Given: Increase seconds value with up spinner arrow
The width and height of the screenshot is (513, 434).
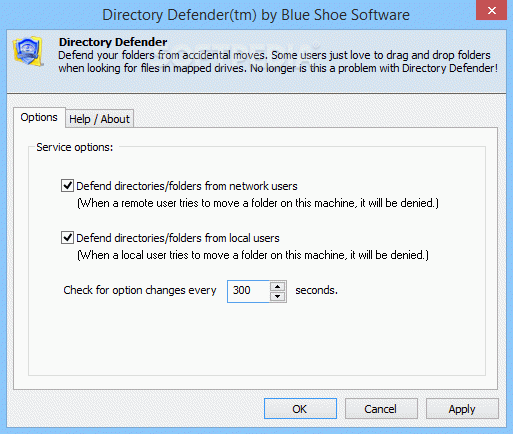Looking at the screenshot, I should coord(277,286).
